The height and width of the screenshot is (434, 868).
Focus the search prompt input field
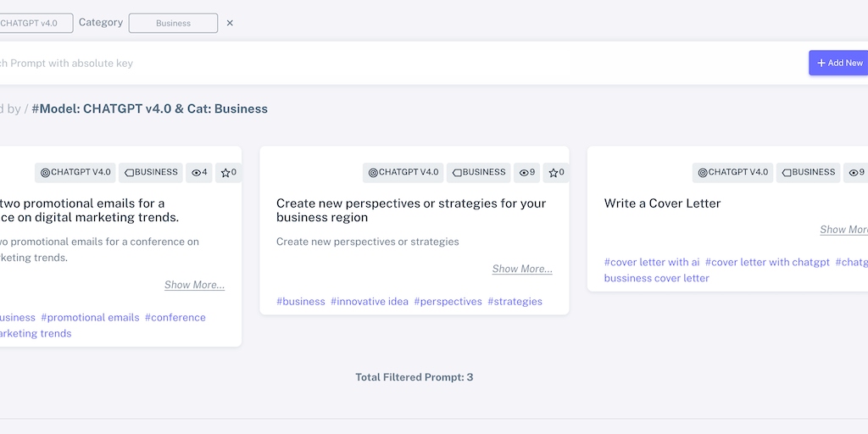[x=339, y=63]
